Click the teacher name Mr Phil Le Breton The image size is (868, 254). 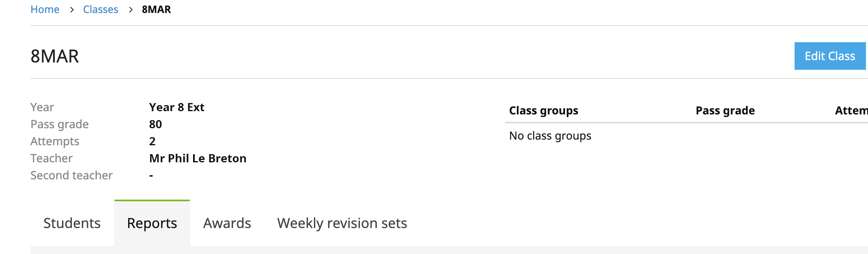click(198, 158)
